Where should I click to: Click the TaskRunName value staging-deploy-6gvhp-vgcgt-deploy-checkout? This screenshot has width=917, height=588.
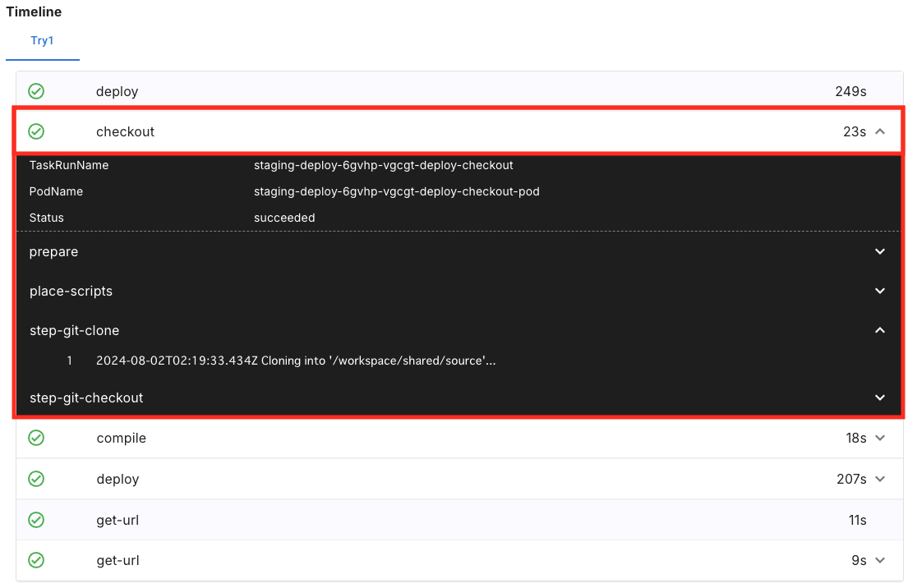pos(383,165)
